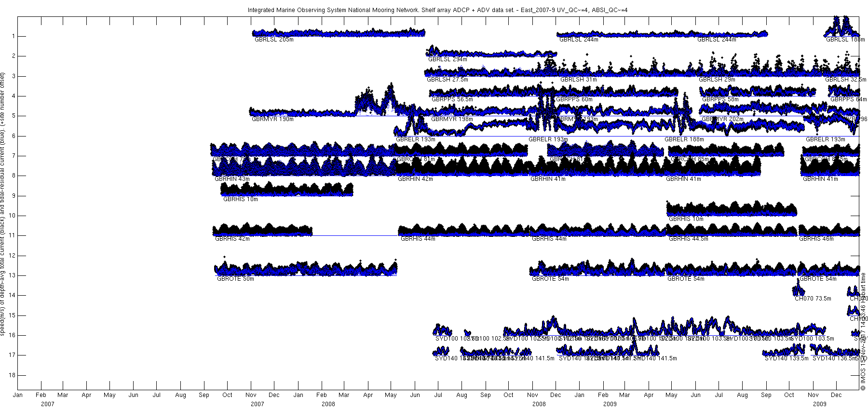Click the 'GBRLSH 27.5m' label
The height and width of the screenshot is (410, 868).
[447, 80]
